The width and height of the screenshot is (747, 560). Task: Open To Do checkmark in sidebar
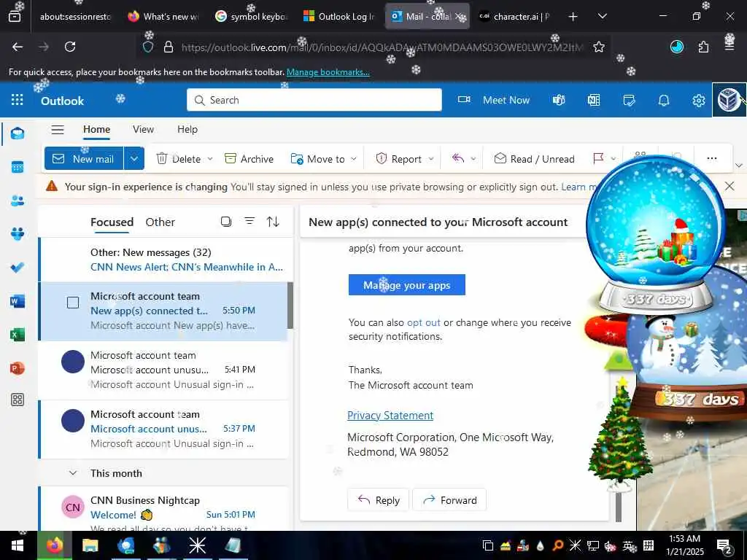18,268
